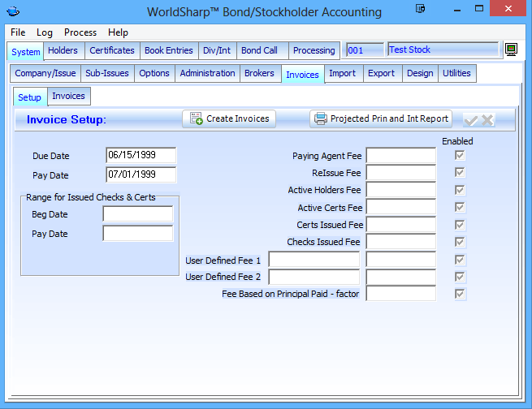The height and width of the screenshot is (409, 532).
Task: Select the Invoices sub-tab next to Setup
Action: click(69, 96)
